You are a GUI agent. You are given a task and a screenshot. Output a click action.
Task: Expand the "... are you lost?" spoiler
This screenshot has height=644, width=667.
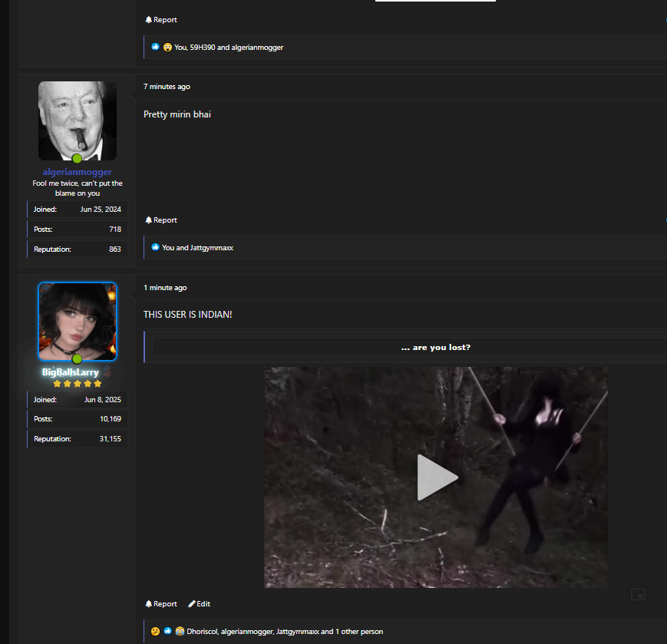click(435, 348)
